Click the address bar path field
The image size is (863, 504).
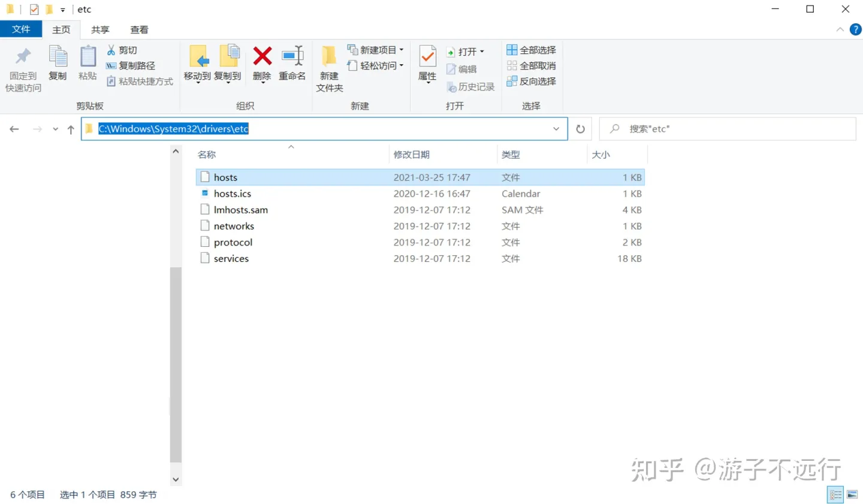pos(324,129)
